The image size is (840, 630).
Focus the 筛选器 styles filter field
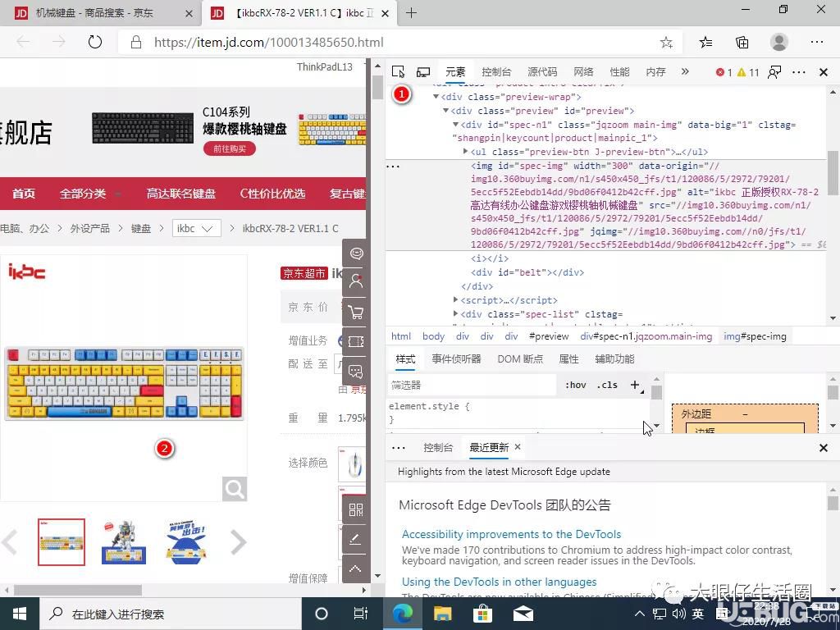coord(472,386)
